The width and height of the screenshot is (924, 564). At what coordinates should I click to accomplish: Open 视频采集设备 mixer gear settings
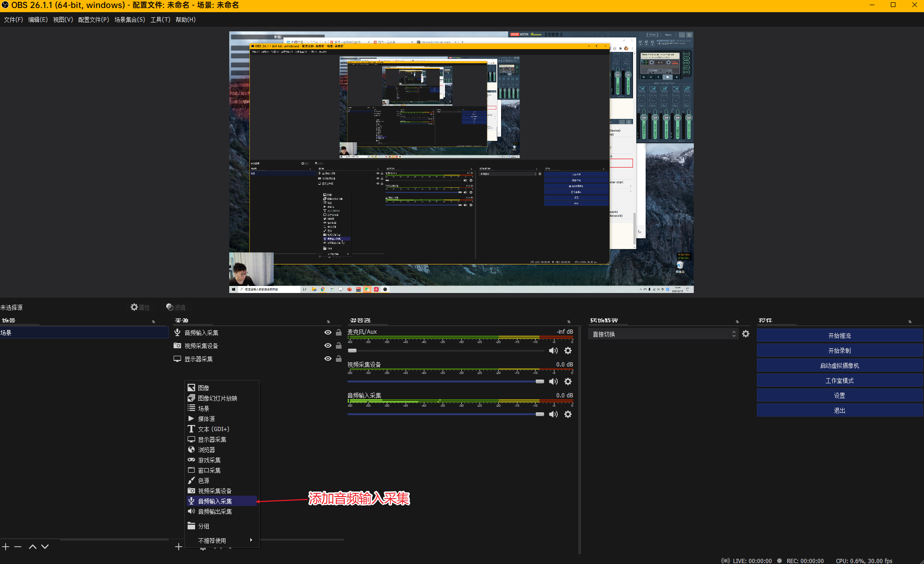[x=568, y=381]
